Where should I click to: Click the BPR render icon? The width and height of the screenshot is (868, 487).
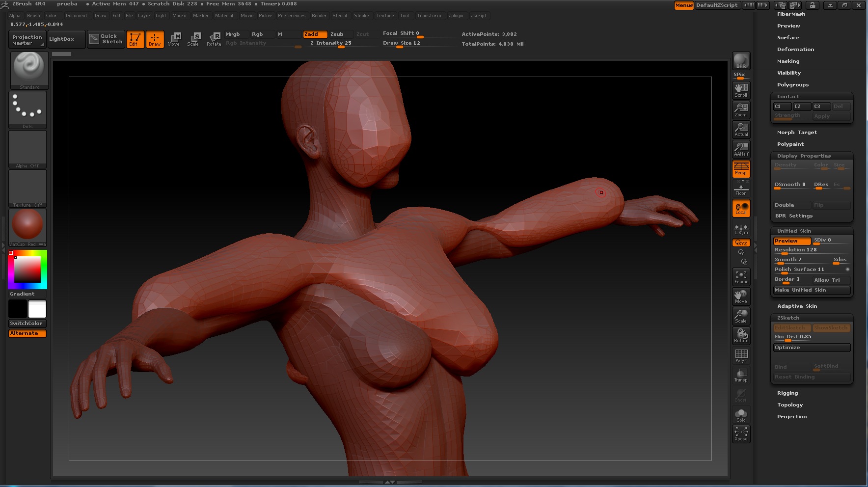click(741, 61)
